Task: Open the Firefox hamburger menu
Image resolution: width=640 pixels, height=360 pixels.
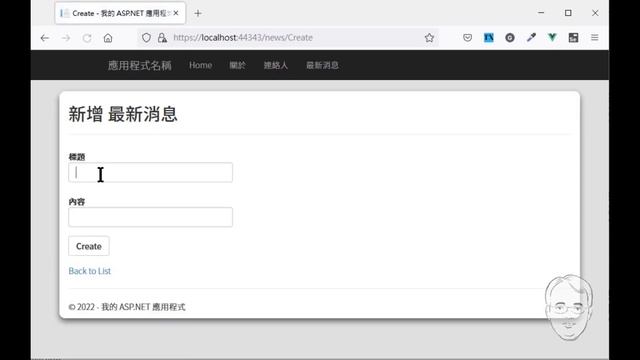Action: click(x=594, y=38)
